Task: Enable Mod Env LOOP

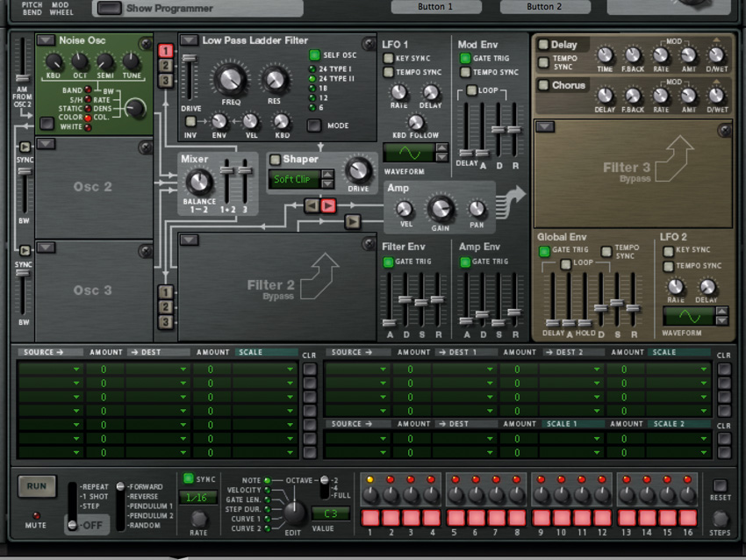Action: click(471, 90)
